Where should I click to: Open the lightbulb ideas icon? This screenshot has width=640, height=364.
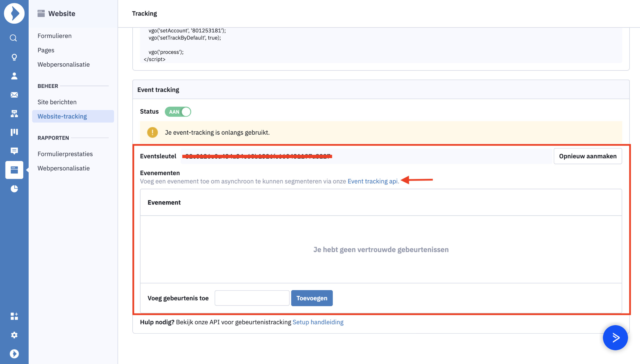[x=14, y=57]
